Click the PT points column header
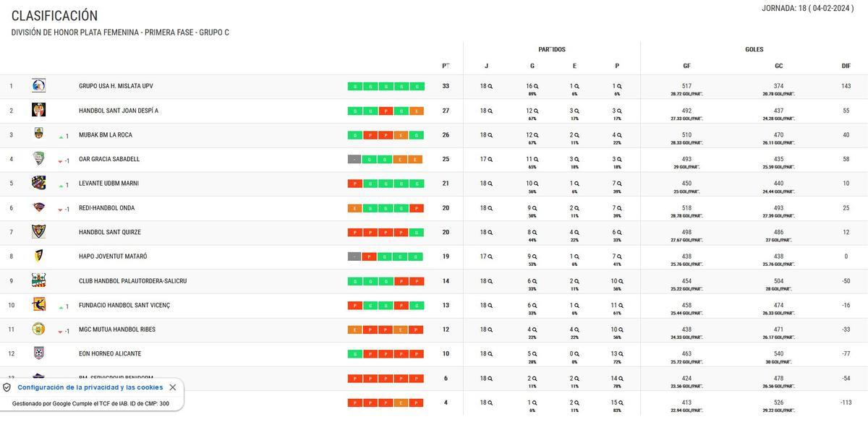 [446, 66]
